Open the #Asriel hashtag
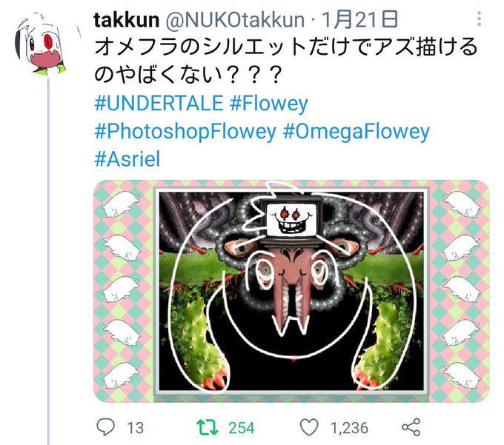Screen dimensions: 504x445 click(127, 159)
